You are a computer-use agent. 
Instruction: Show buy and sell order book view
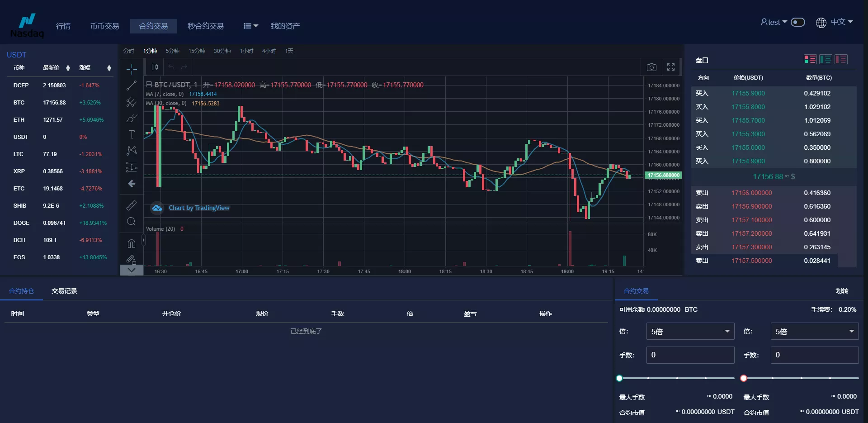point(810,59)
